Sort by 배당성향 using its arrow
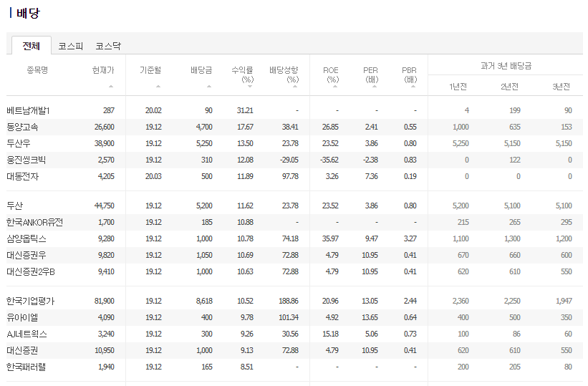This screenshot has height=386, width=588. 295,87
